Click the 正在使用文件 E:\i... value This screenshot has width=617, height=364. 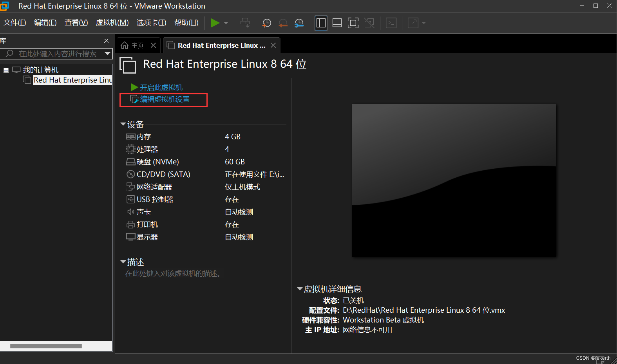[255, 174]
